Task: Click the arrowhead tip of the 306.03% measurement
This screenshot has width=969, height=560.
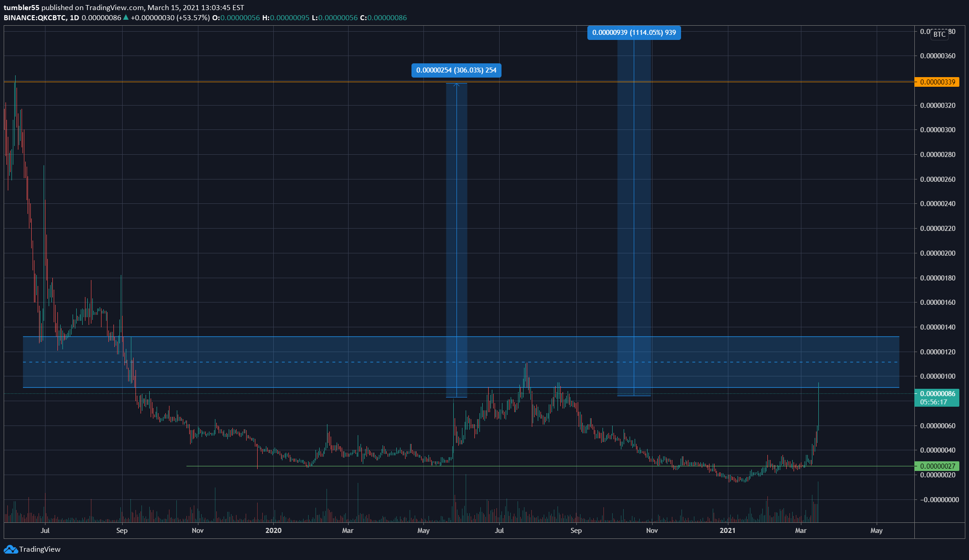Action: [x=456, y=84]
